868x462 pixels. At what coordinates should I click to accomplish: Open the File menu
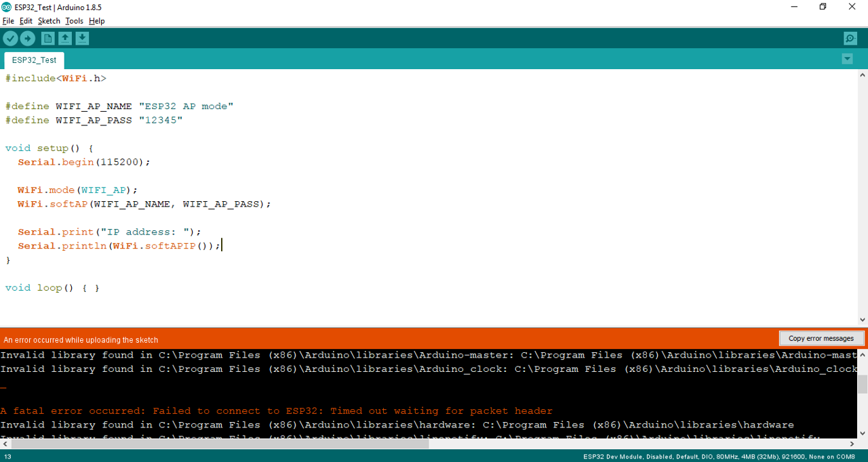point(8,21)
